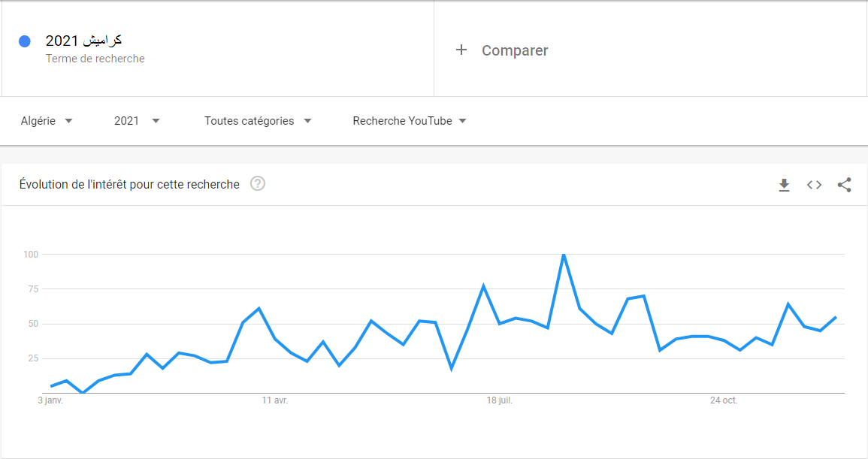Click the 18 juil. axis label
The height and width of the screenshot is (459, 868).
[499, 400]
